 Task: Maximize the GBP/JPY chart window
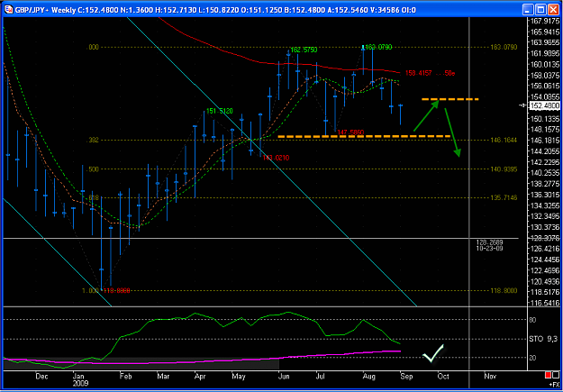541,10
